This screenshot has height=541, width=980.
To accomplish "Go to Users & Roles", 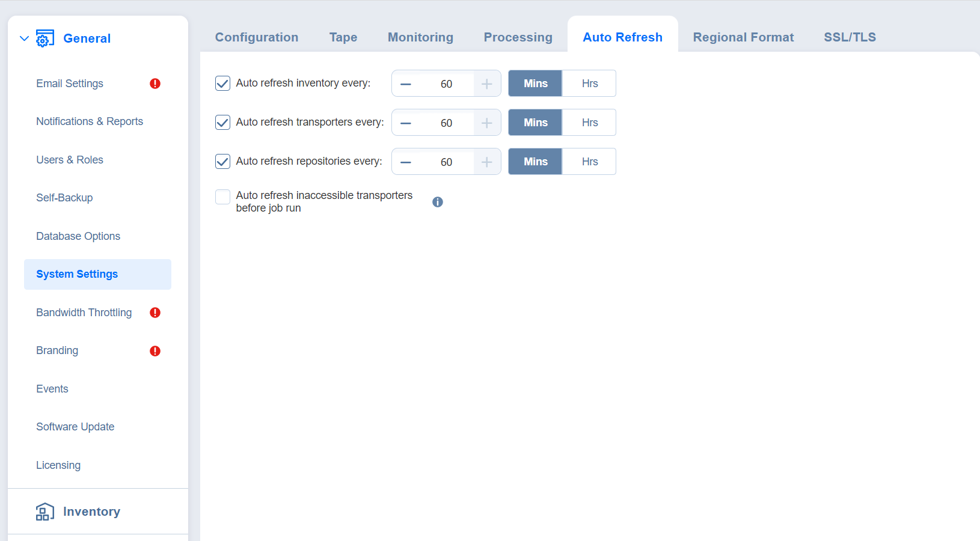I will click(70, 160).
